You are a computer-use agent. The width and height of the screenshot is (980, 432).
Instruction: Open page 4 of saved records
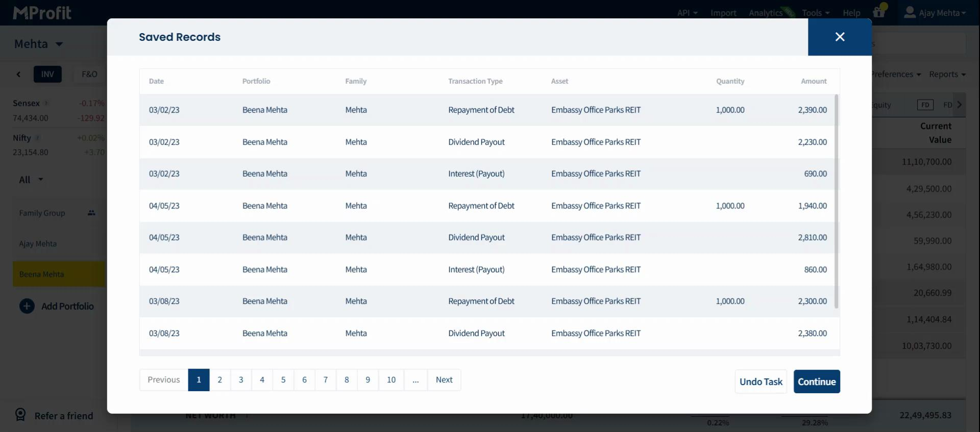(262, 380)
